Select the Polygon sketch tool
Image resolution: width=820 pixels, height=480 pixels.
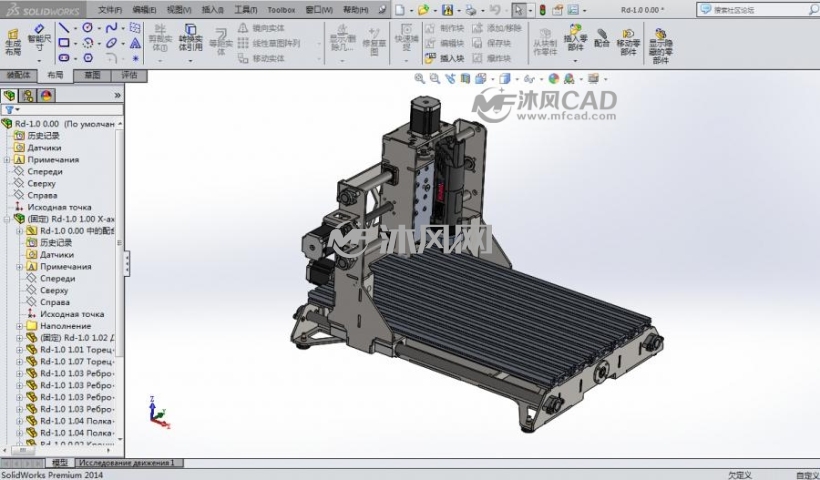88,58
